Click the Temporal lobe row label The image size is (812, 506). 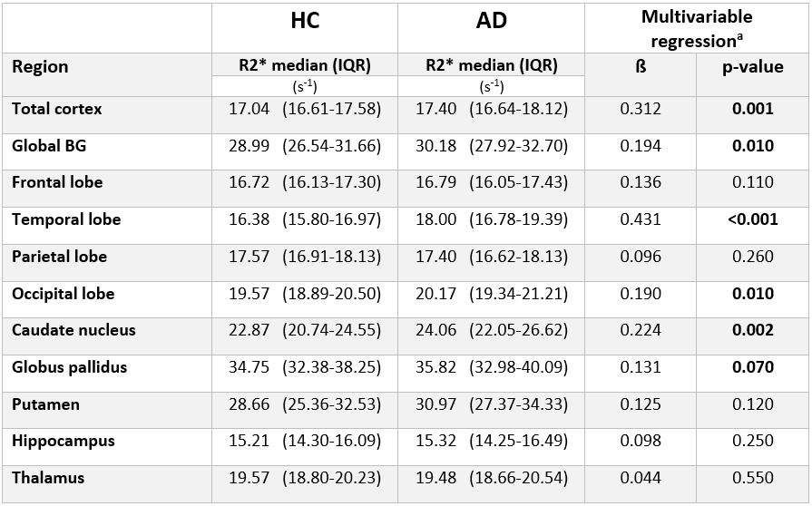(66, 219)
